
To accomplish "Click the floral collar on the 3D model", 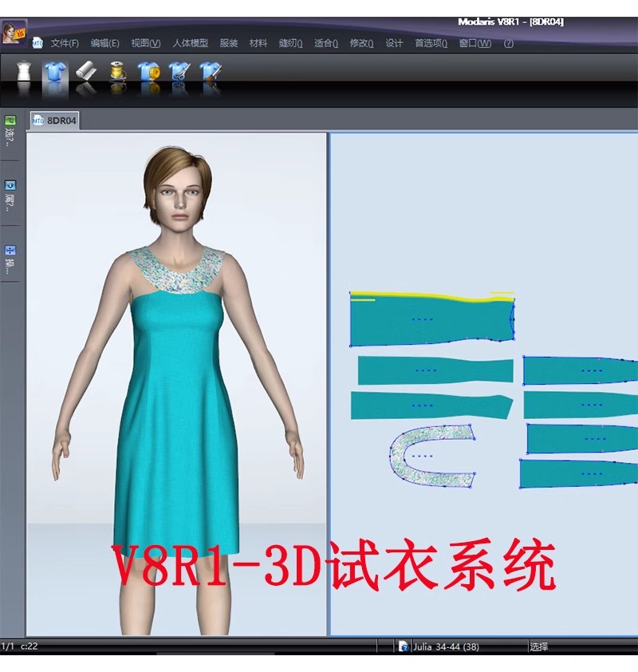I will pyautogui.click(x=176, y=271).
